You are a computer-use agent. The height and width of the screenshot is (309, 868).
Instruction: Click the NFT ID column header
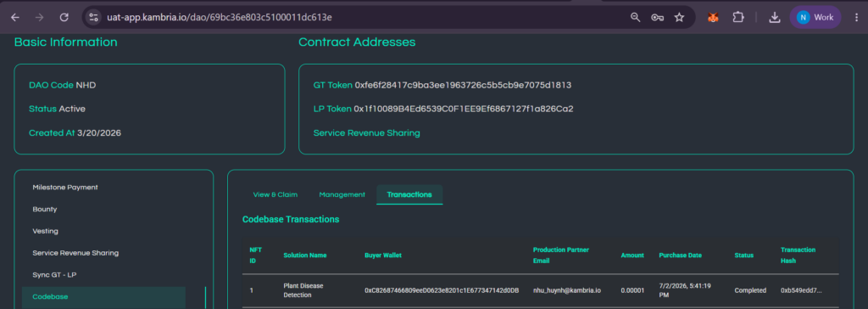coord(255,256)
